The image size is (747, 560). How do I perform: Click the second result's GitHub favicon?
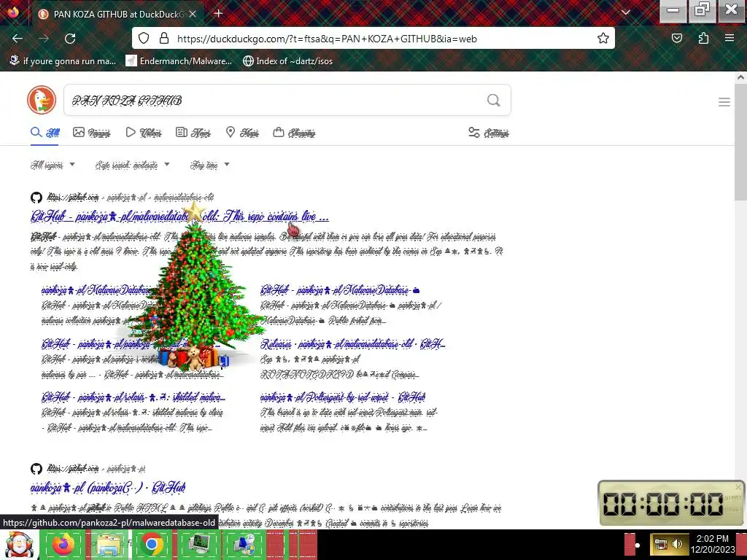[36, 469]
